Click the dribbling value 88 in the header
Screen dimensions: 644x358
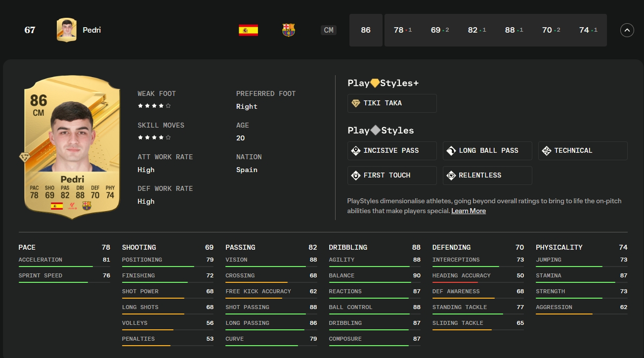point(510,30)
